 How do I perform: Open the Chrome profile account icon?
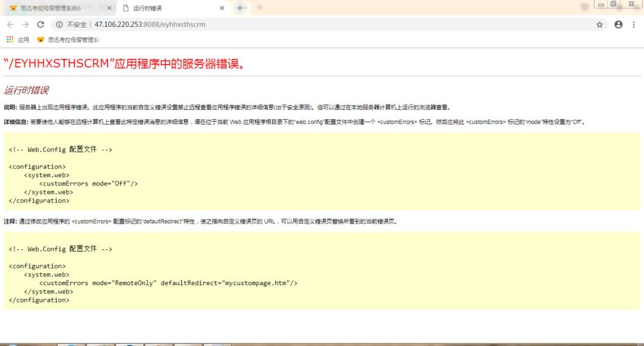618,25
